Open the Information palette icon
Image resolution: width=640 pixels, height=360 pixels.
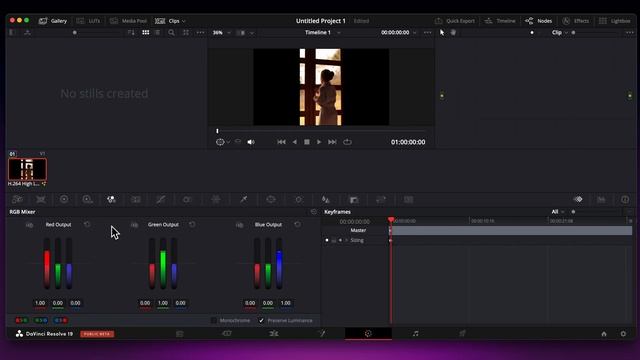point(625,199)
